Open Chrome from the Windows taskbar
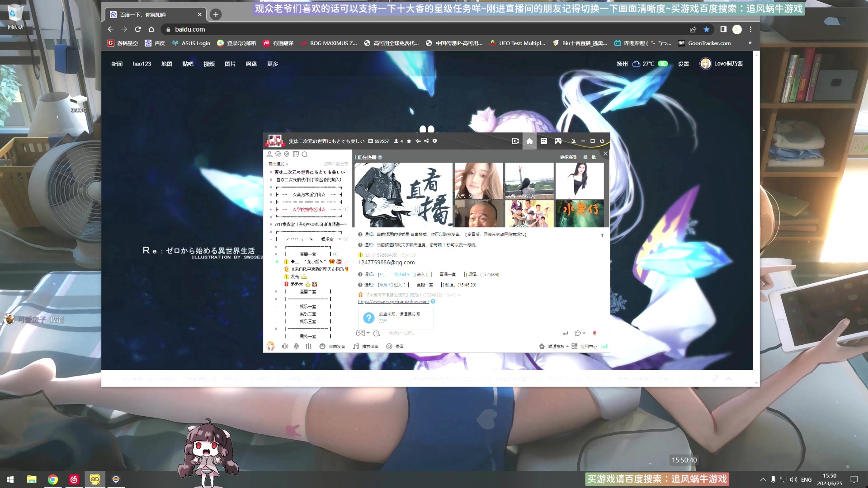 53,479
